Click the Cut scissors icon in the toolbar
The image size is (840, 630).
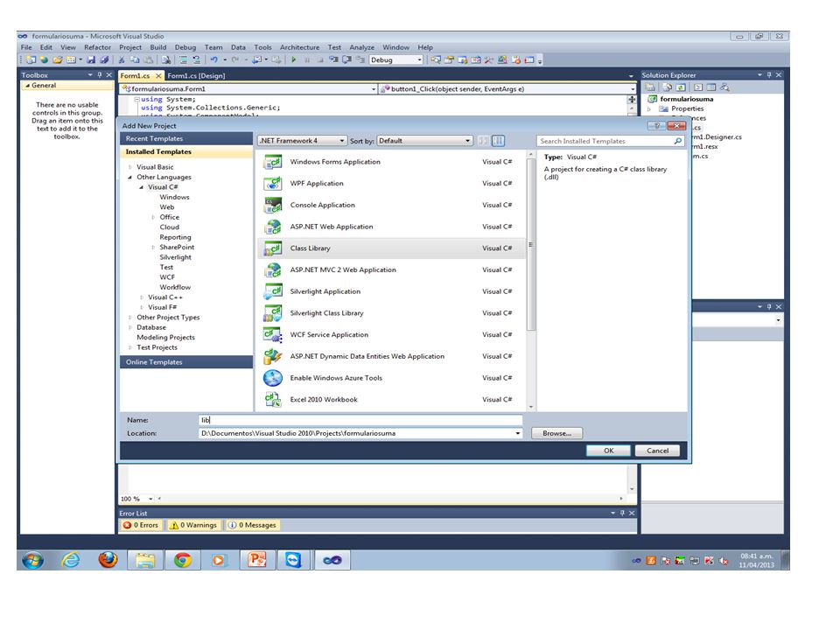(x=122, y=60)
